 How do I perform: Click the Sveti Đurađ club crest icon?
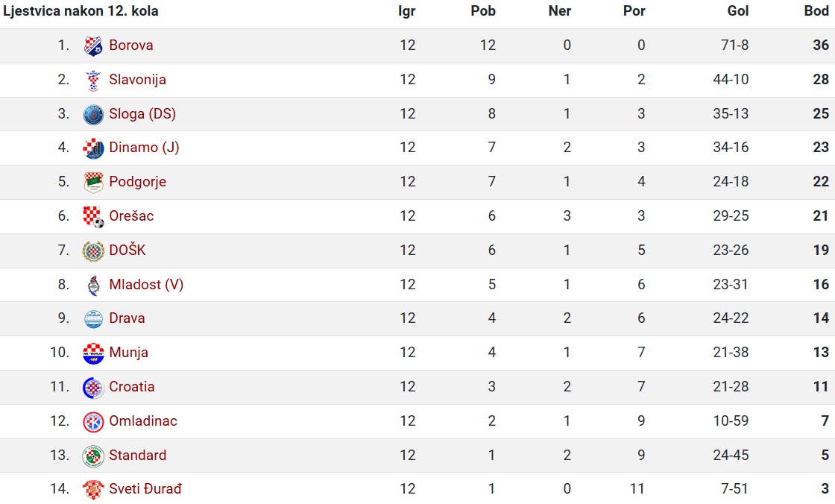click(x=93, y=489)
